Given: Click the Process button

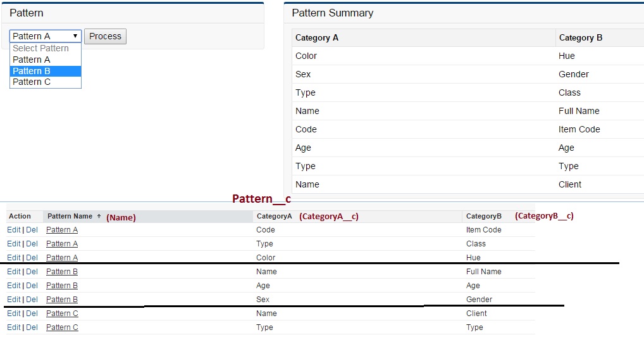Looking at the screenshot, I should [x=105, y=36].
